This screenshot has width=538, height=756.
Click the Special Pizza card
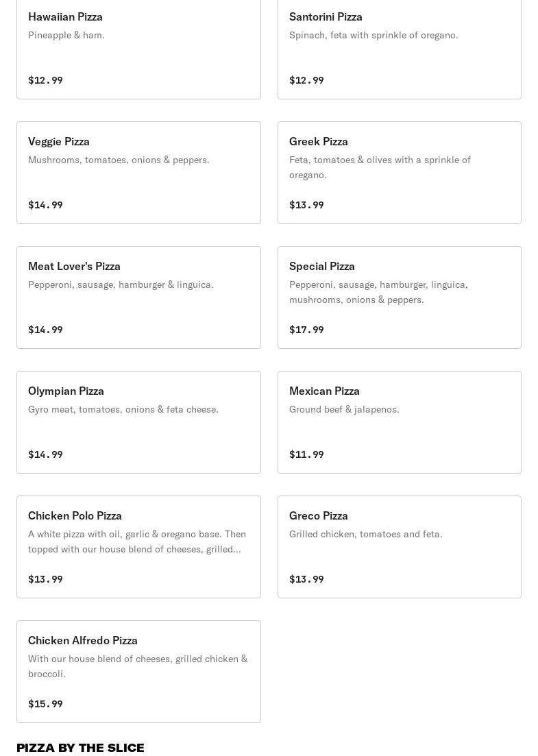click(399, 297)
